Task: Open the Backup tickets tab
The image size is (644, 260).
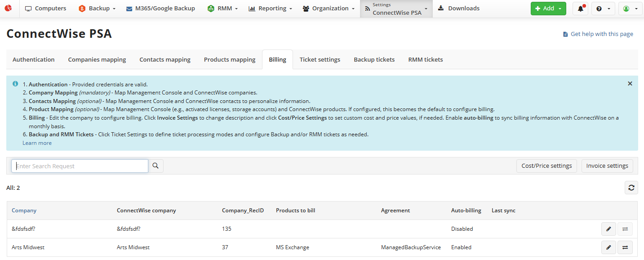Action: (374, 59)
